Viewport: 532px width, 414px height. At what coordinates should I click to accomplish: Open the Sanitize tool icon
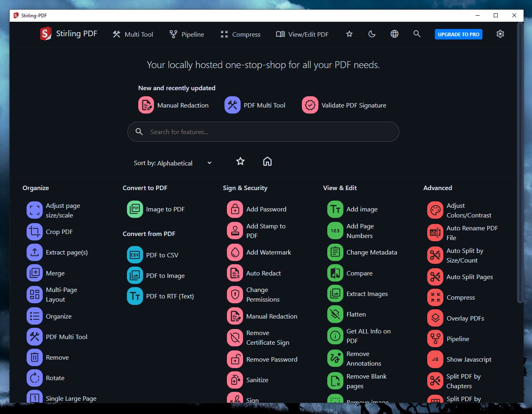[x=235, y=380]
